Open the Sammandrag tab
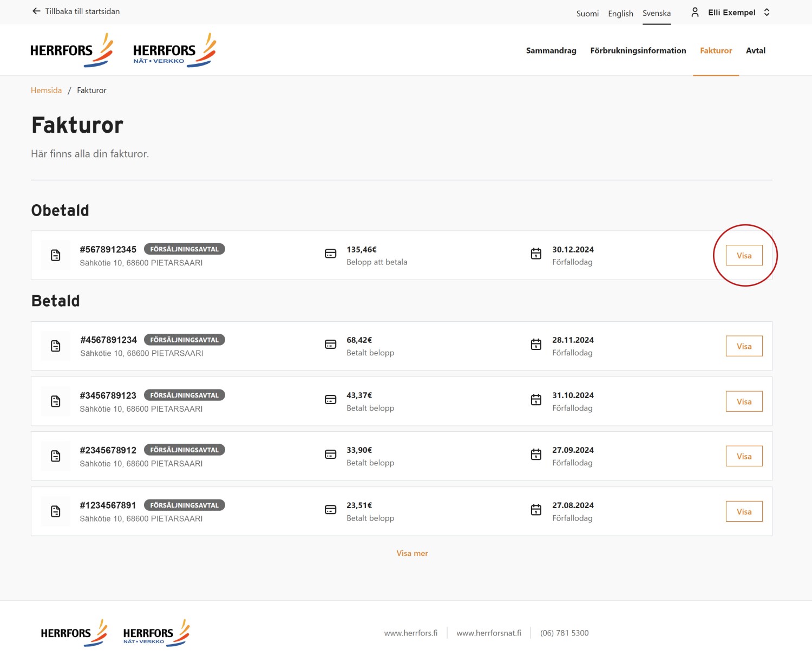Viewport: 812px width, 662px height. tap(551, 50)
